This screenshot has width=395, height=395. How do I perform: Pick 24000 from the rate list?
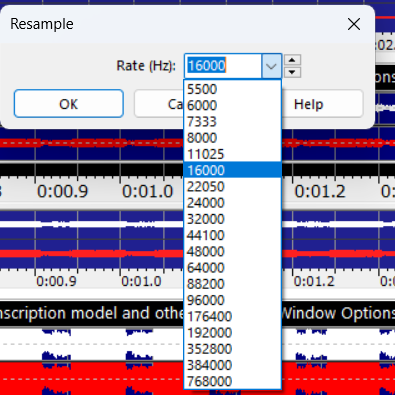click(232, 203)
